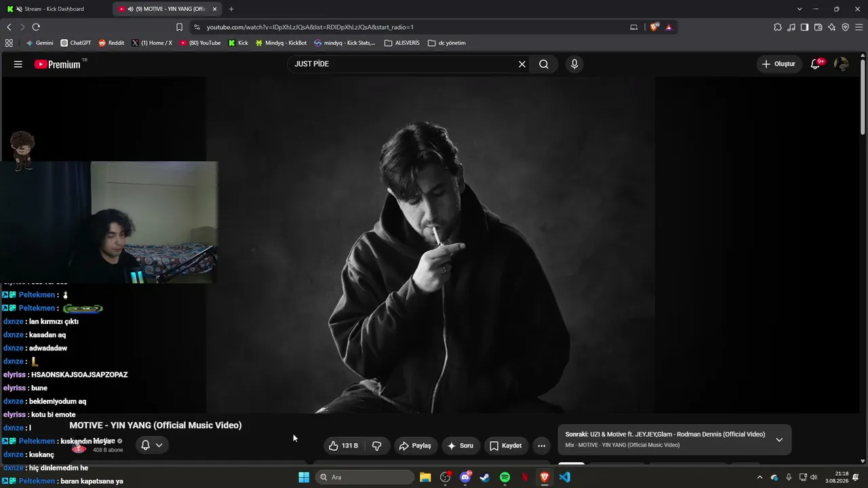Click the Soru ask button
Screen dimensions: 868x488
[460, 446]
